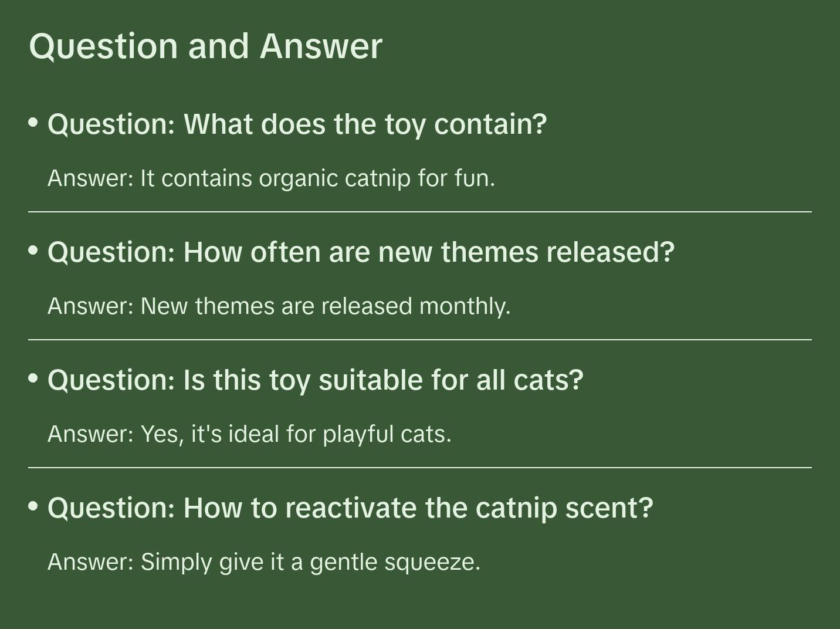This screenshot has width=840, height=629.
Task: Click the answer "Simply give it a gentle squeeze"
Action: click(x=264, y=562)
